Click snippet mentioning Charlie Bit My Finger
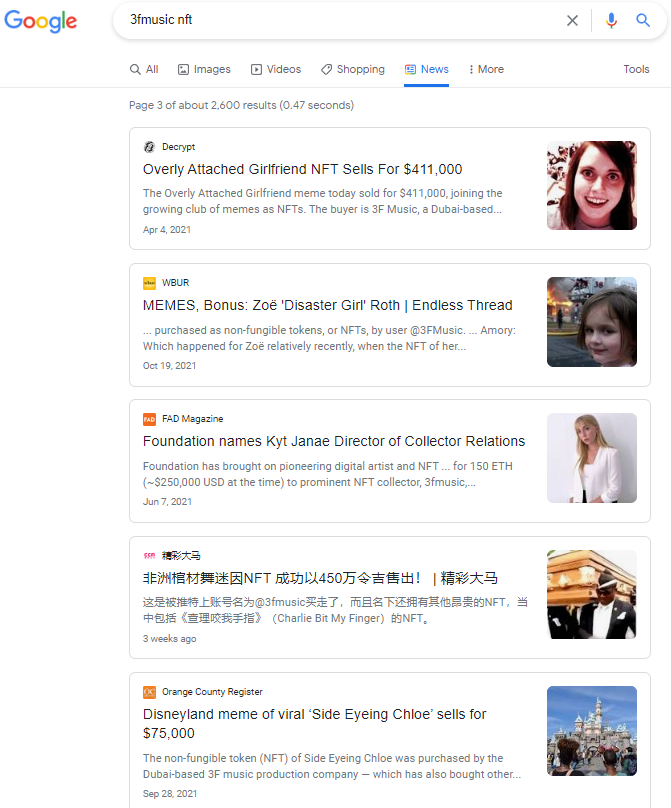 point(335,610)
